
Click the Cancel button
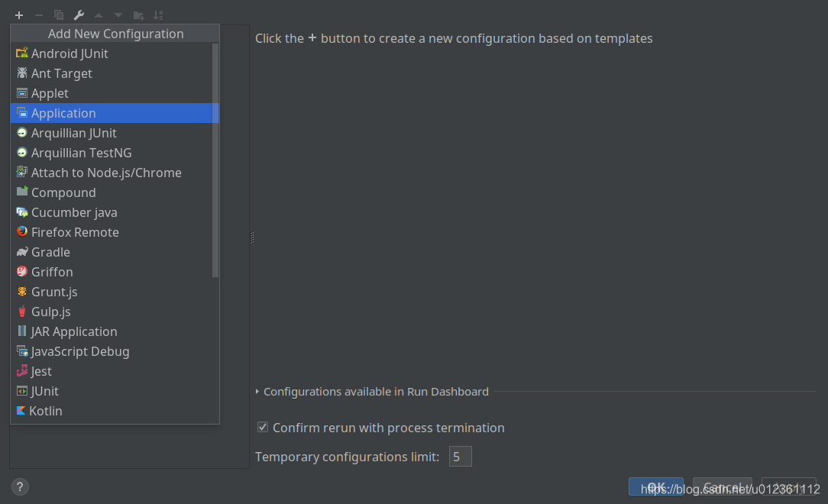(722, 486)
